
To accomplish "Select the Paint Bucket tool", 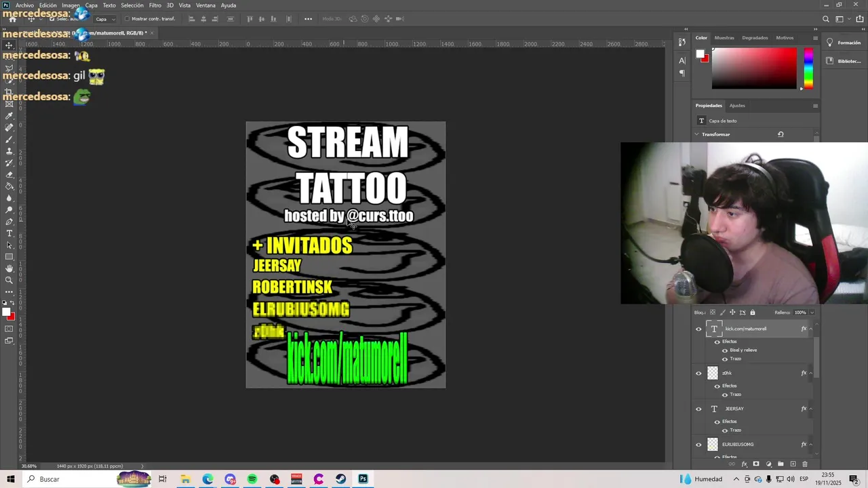I will [9, 186].
